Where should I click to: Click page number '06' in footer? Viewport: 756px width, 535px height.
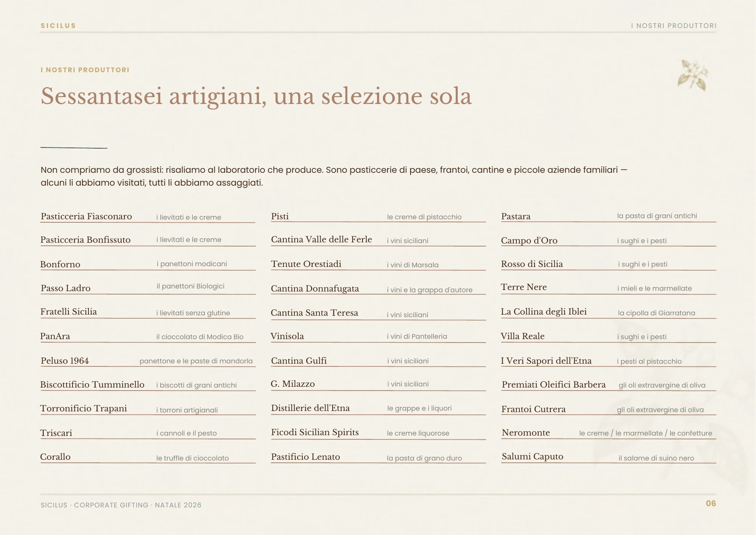(x=711, y=504)
